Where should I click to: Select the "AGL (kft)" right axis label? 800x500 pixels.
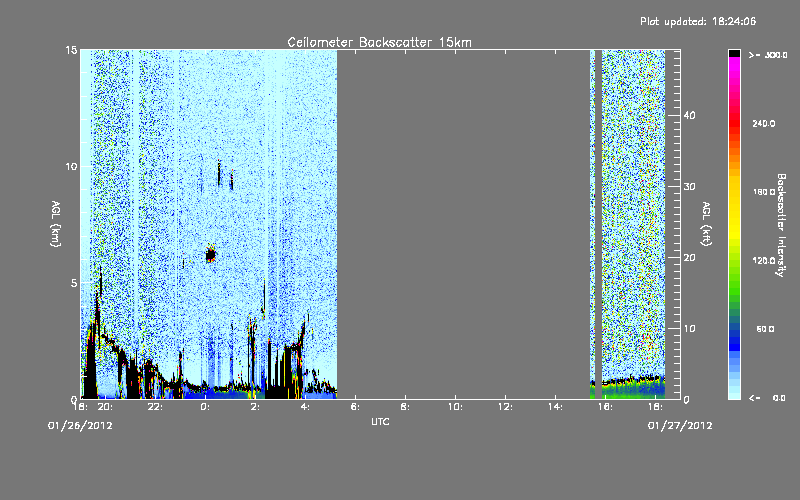(706, 223)
